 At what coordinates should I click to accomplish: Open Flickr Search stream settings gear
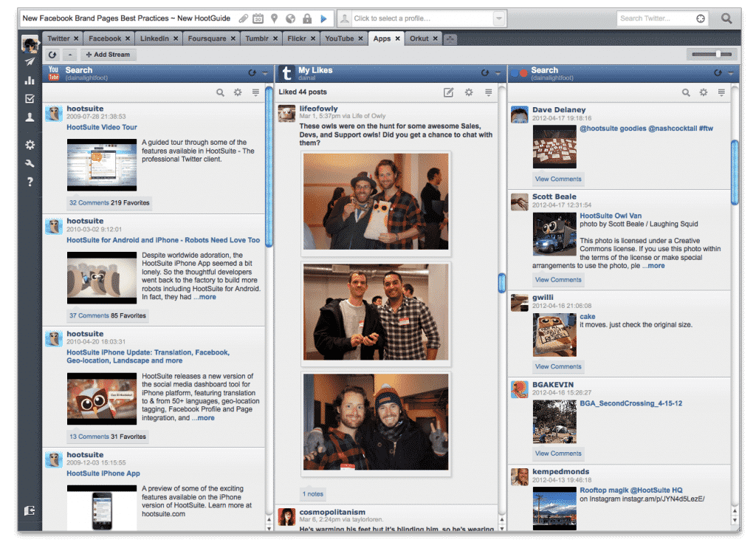point(704,92)
